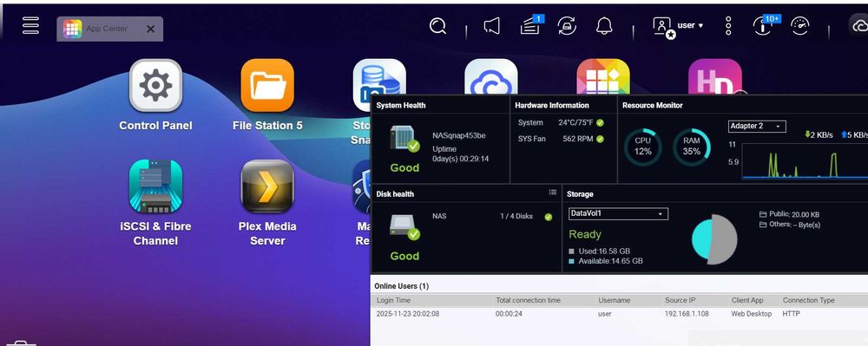This screenshot has height=346, width=868.
Task: Toggle the dashboard gauge icon
Action: point(800,26)
